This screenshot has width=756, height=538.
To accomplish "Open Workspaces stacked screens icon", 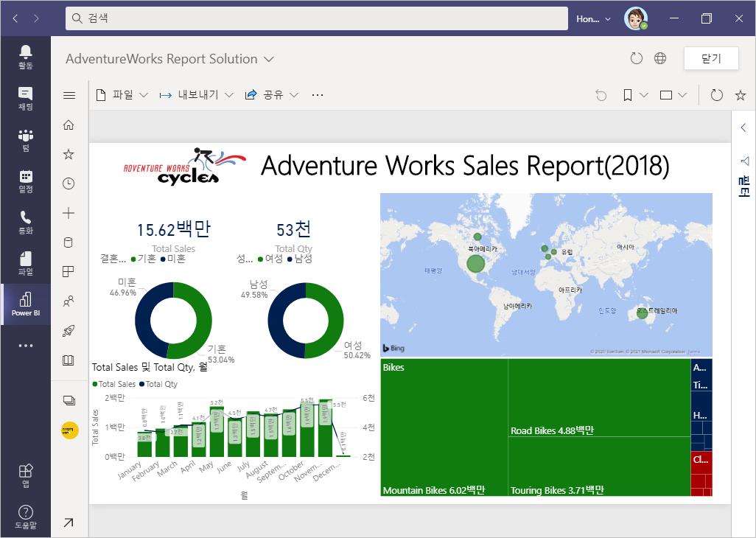I will (69, 400).
